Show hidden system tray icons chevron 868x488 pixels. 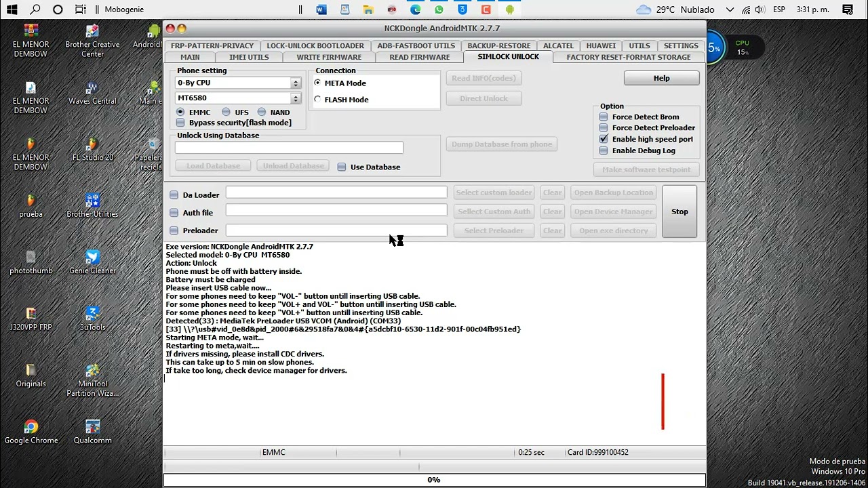[x=730, y=9]
